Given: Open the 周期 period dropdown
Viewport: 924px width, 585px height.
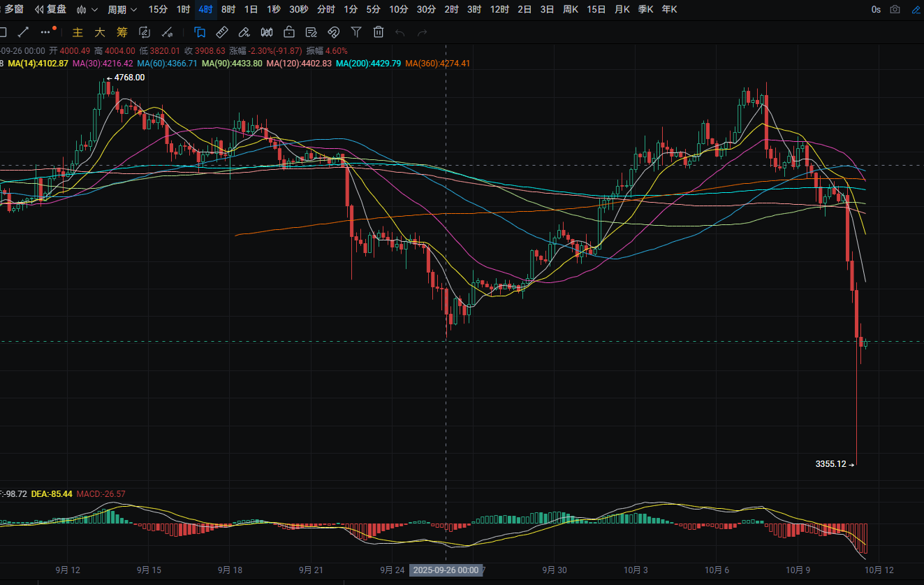Looking at the screenshot, I should coord(122,10).
